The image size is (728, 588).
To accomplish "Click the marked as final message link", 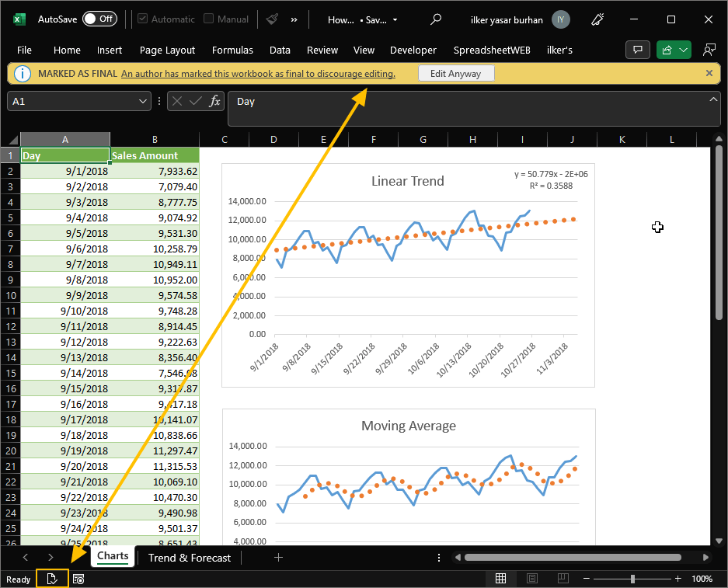I will (258, 74).
